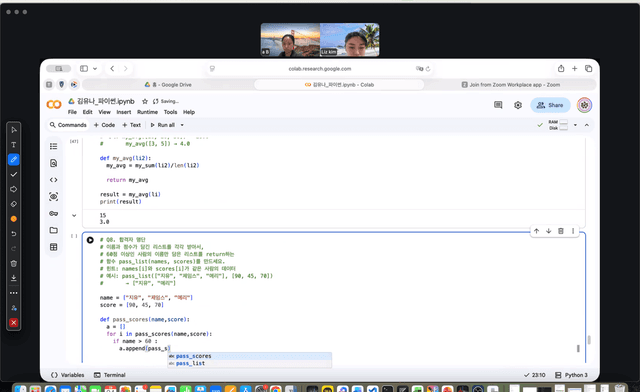Screen dimensions: 640x392
Task: Select the arrow pointer annotation tool
Action: (13, 130)
